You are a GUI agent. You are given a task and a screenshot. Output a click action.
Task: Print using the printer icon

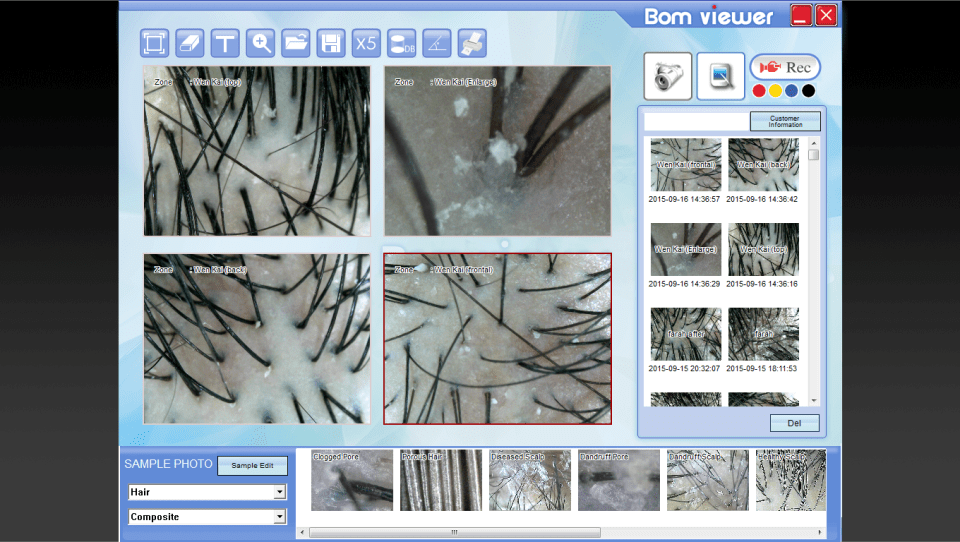472,43
